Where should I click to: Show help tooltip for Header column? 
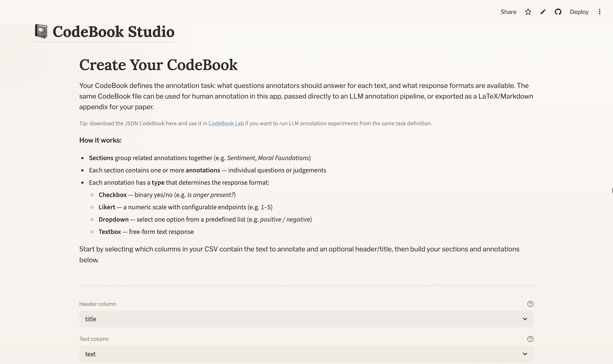530,304
